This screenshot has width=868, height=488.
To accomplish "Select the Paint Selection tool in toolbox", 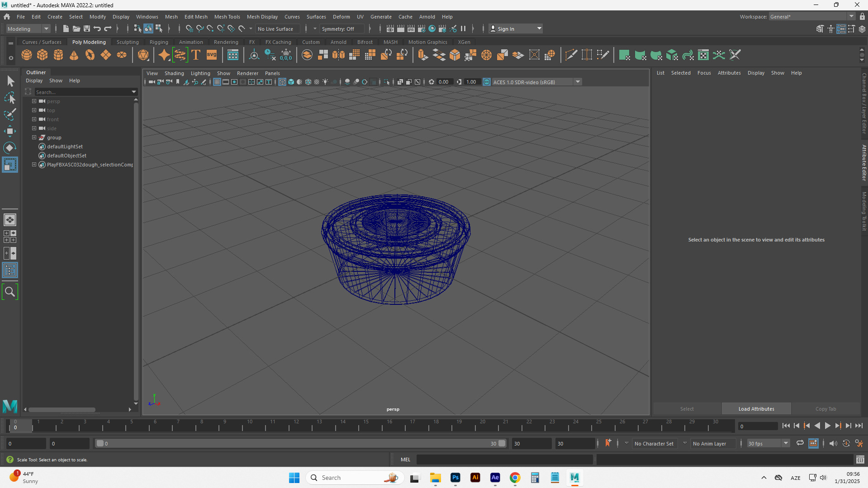I will click(10, 114).
